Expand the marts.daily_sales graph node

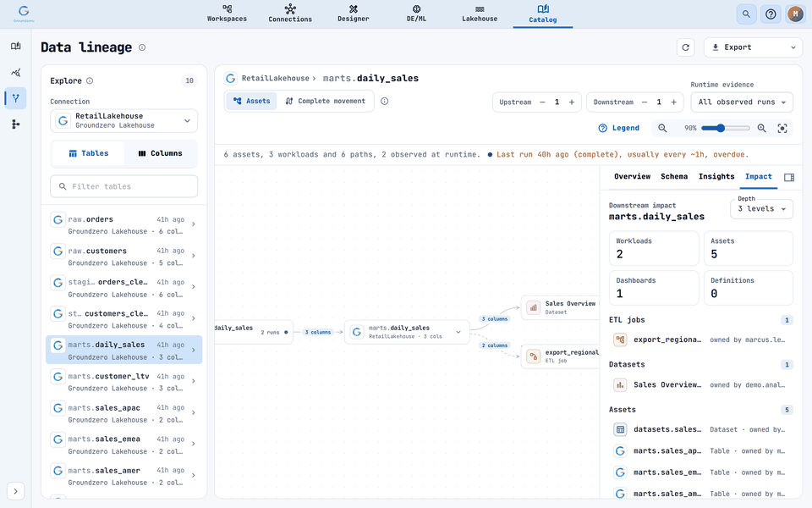point(458,332)
